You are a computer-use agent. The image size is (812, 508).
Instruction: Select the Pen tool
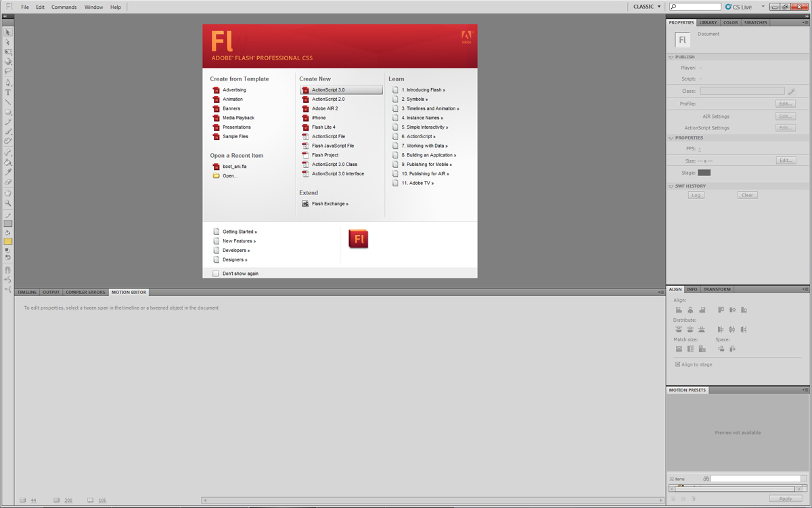pos(8,83)
